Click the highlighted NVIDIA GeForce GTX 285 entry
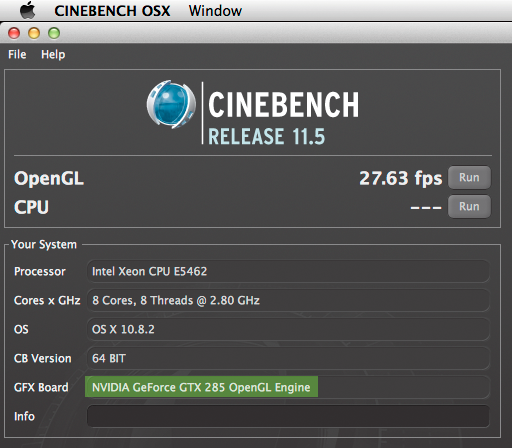The height and width of the screenshot is (448, 512). [x=201, y=387]
